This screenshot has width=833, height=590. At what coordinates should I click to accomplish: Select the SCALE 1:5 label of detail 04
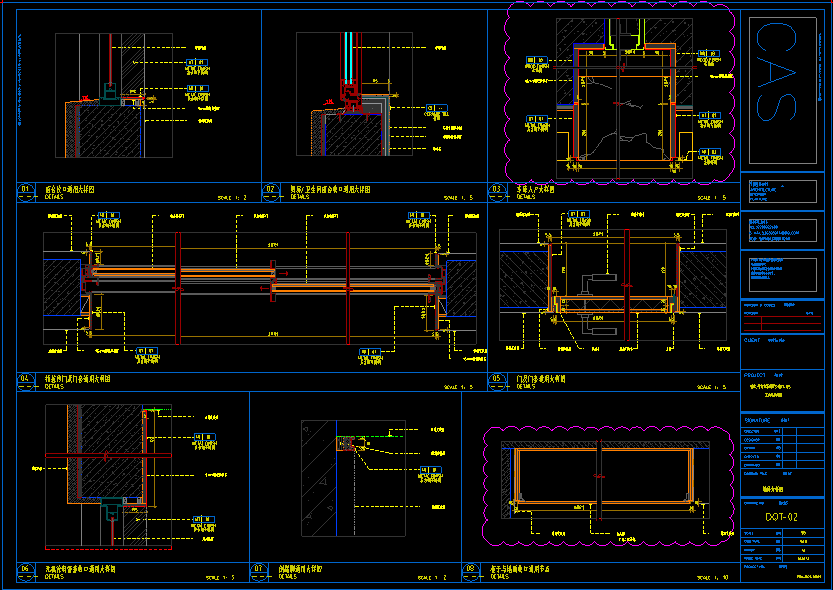click(x=458, y=387)
